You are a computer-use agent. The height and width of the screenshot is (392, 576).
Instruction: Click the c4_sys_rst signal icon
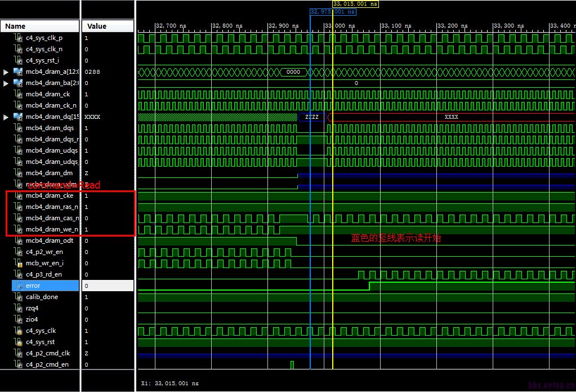[18, 342]
